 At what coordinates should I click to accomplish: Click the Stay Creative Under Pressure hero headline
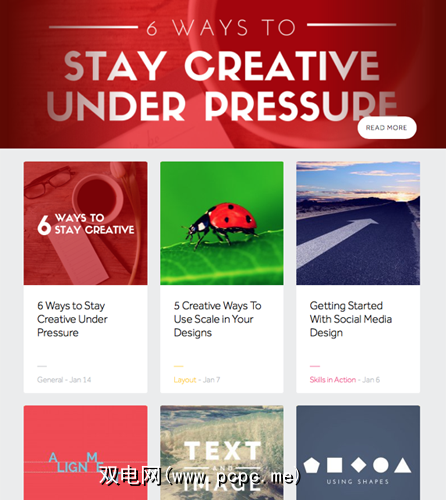coord(222,86)
